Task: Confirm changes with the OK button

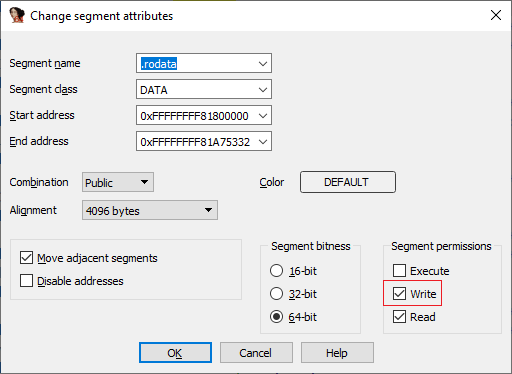Action: (x=175, y=353)
